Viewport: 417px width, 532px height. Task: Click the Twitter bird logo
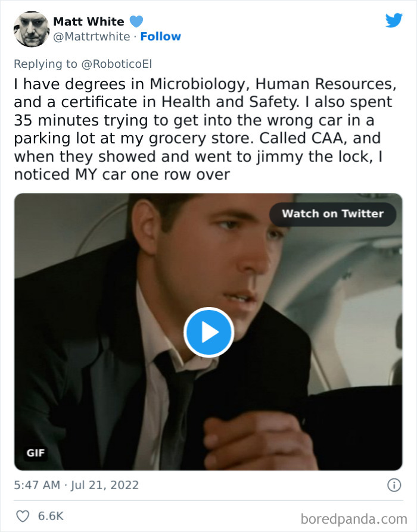point(394,20)
